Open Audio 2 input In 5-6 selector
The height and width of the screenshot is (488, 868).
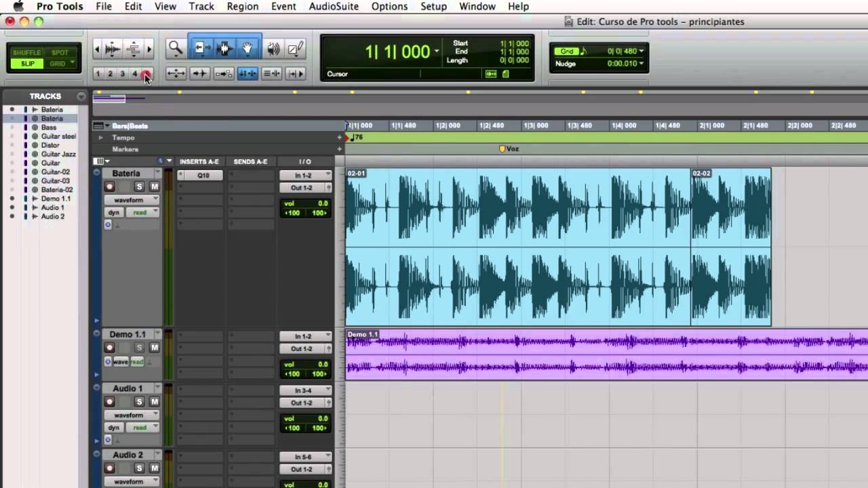click(305, 457)
